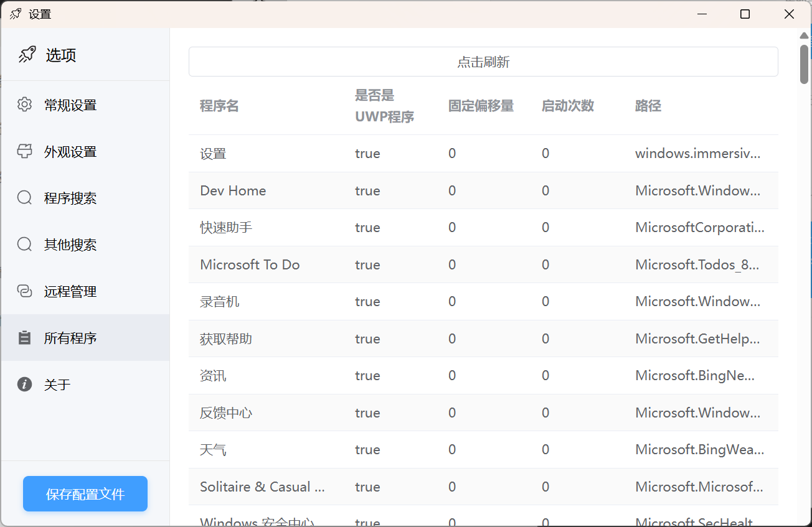Click the rocket icon beside 选项
Image resolution: width=812 pixels, height=527 pixels.
point(27,55)
